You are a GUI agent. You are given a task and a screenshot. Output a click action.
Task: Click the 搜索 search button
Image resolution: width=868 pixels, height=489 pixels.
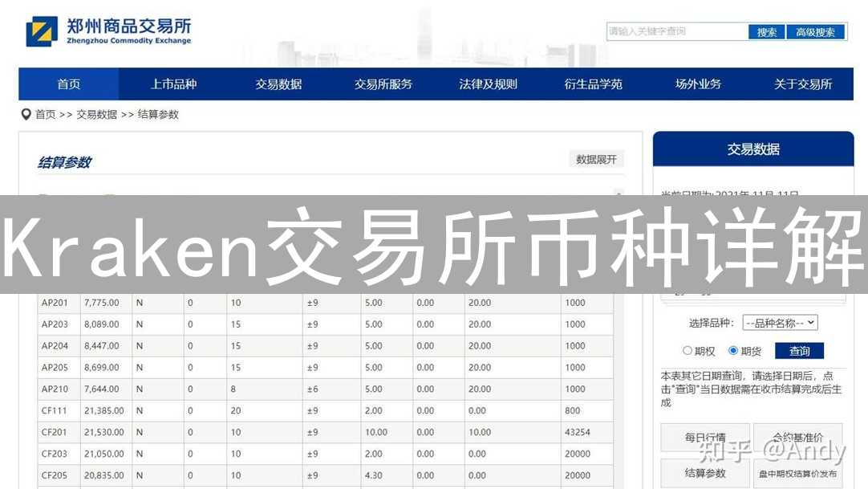(767, 32)
